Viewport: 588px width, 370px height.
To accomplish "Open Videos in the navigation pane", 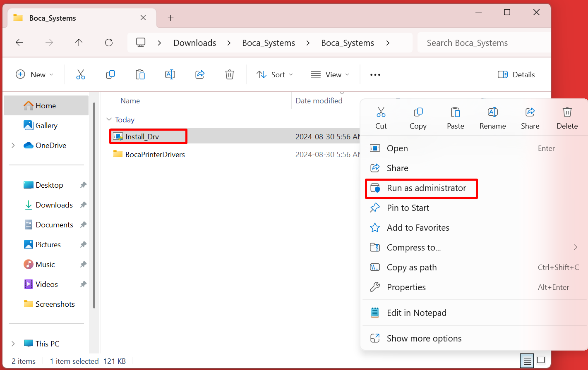I will click(x=46, y=284).
